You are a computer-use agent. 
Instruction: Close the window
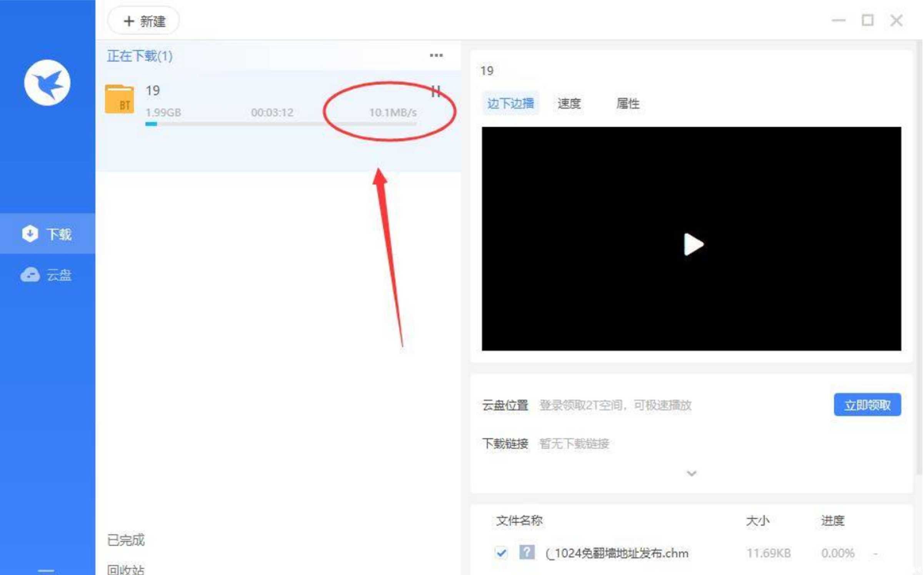click(896, 20)
